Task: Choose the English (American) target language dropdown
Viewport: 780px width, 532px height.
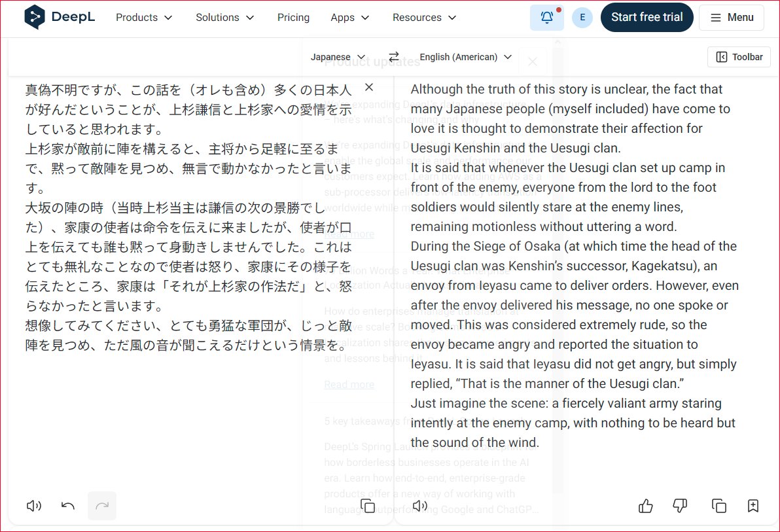Action: pyautogui.click(x=466, y=57)
